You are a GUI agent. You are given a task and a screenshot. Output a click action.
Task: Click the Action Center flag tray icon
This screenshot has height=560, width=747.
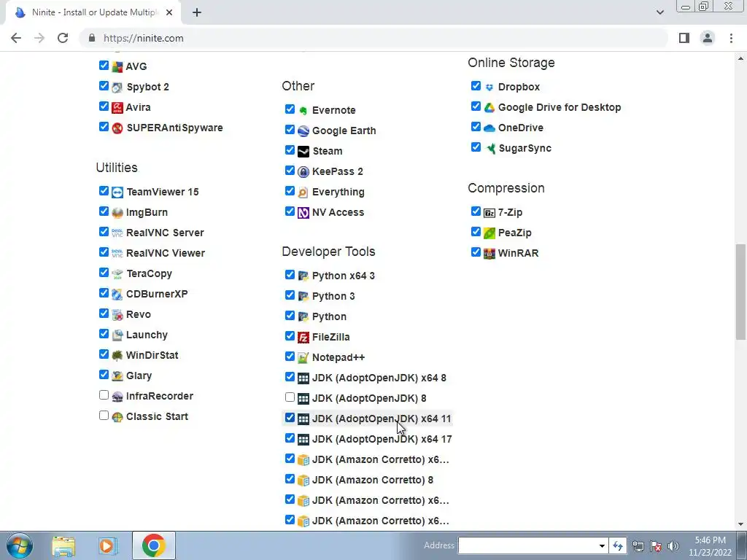click(x=656, y=546)
